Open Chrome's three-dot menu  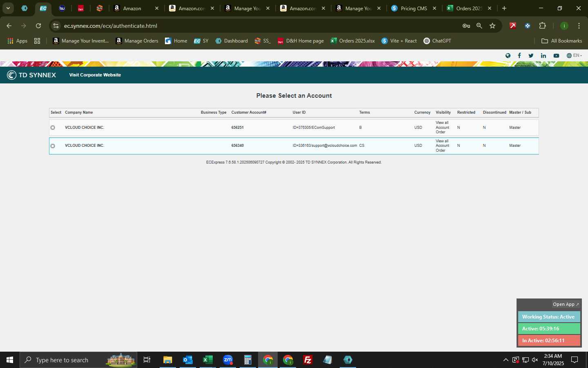click(x=579, y=26)
